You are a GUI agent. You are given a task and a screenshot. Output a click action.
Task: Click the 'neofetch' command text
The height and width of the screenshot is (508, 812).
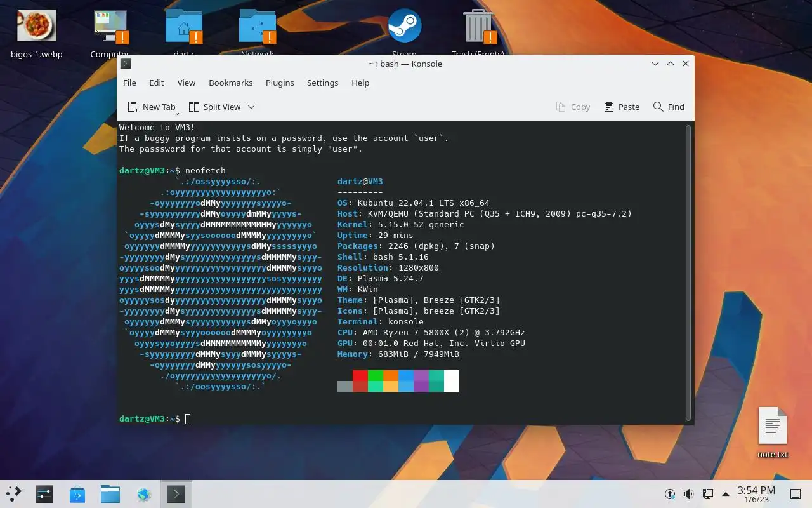tap(206, 171)
